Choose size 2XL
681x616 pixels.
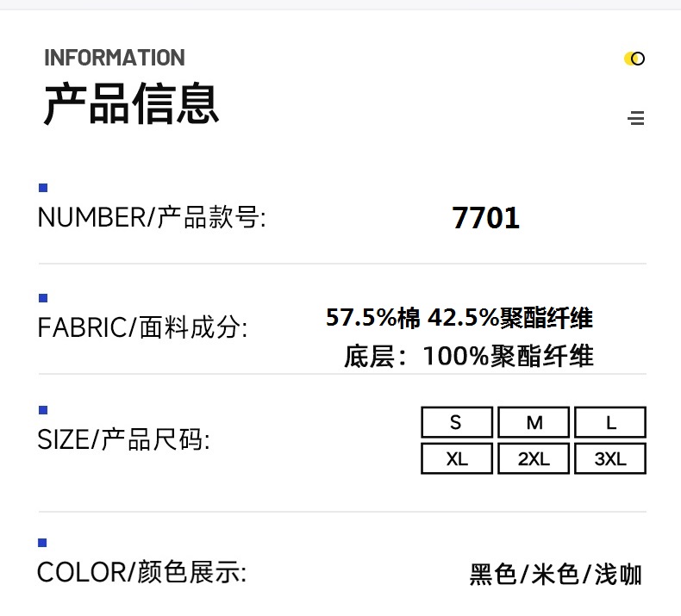pyautogui.click(x=534, y=458)
